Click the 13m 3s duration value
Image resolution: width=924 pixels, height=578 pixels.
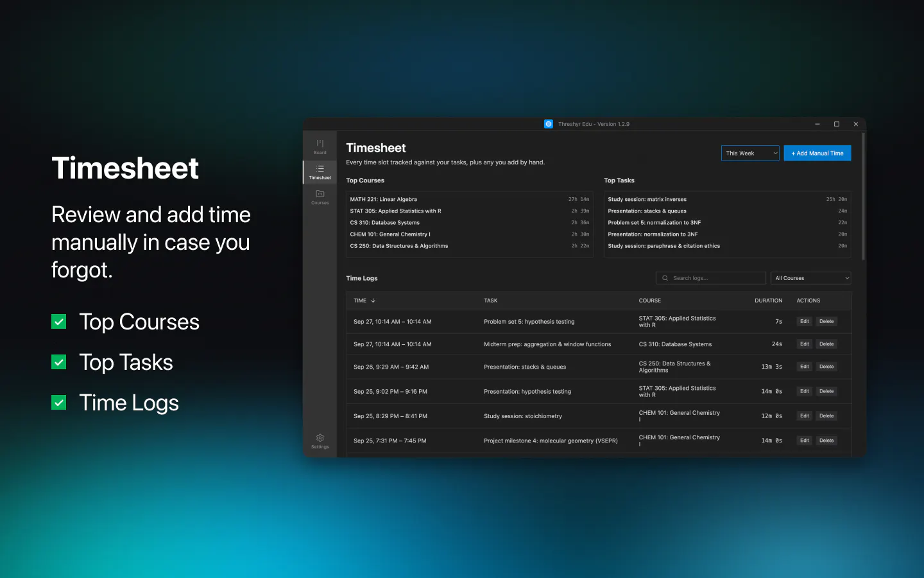[x=771, y=367]
